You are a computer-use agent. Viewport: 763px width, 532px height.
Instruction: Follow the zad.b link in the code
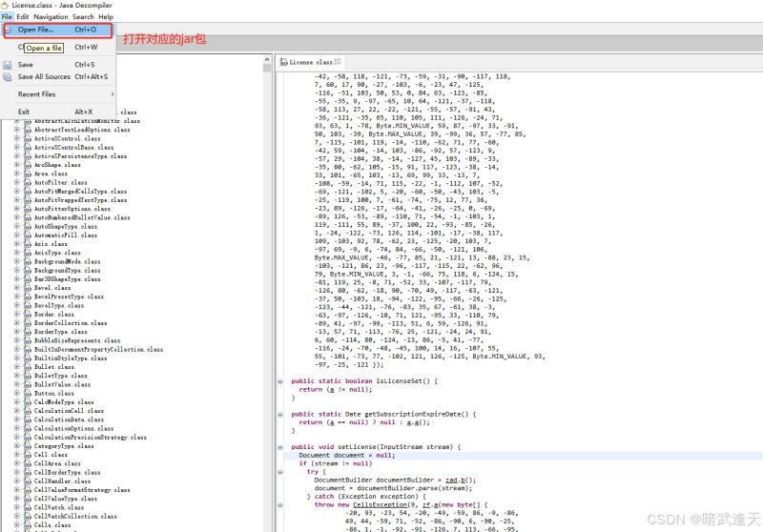[457, 480]
